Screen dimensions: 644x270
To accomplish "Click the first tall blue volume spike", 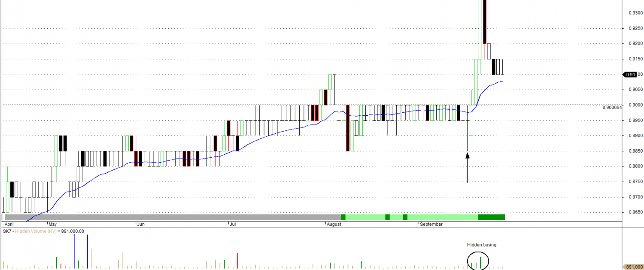I will (74, 252).
